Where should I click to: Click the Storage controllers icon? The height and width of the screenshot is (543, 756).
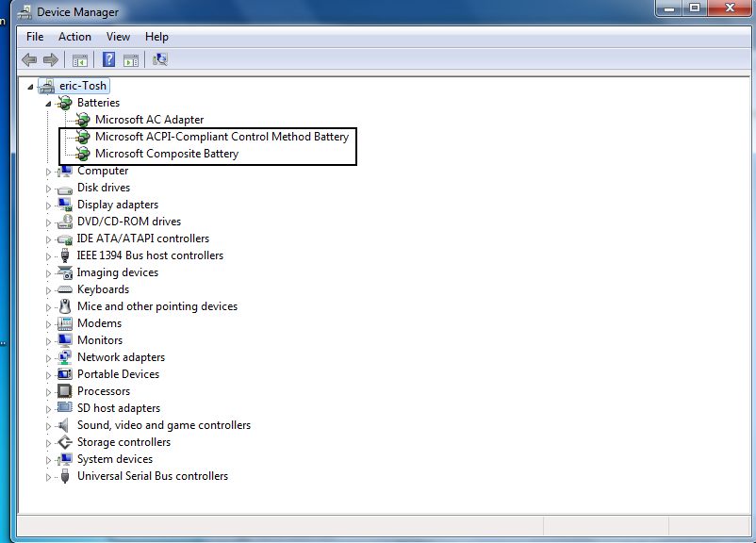(65, 442)
